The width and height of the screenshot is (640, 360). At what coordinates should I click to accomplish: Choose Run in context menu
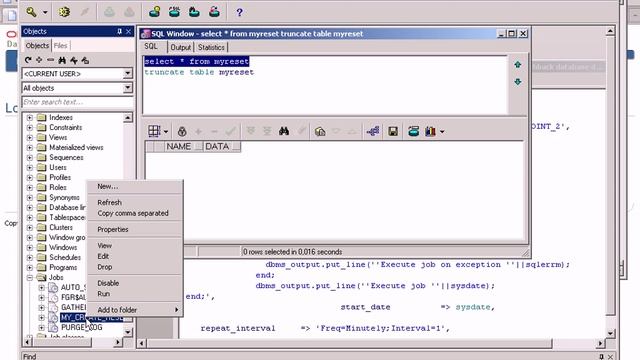tap(135, 294)
